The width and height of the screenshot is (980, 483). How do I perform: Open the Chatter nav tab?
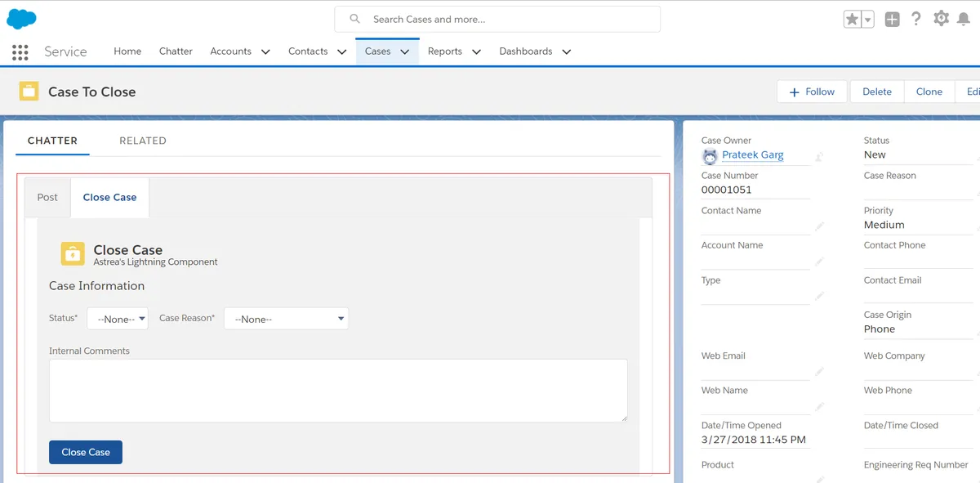[x=176, y=51]
